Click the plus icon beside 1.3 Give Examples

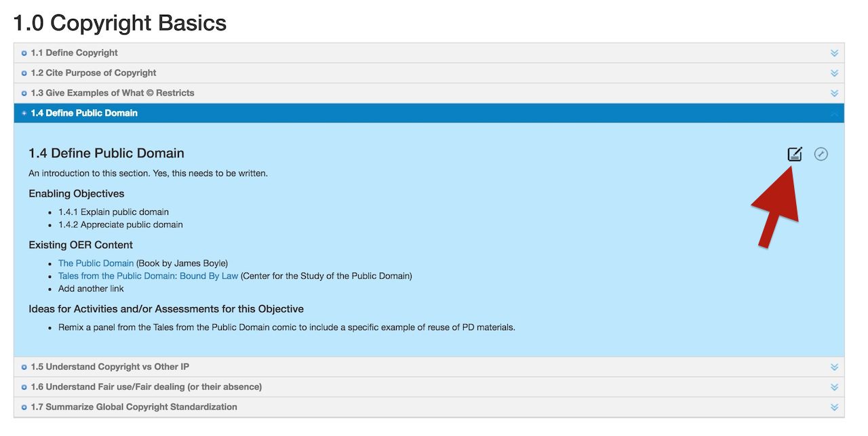coord(24,94)
